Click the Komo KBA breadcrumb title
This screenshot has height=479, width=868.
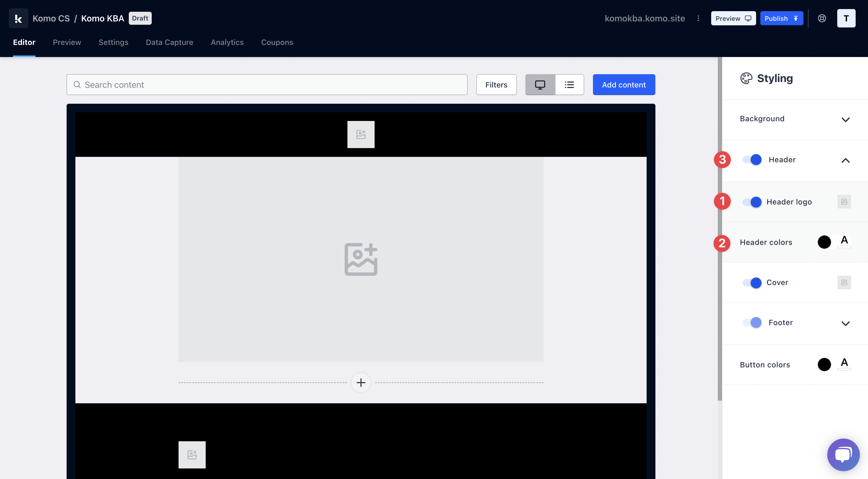(x=103, y=18)
